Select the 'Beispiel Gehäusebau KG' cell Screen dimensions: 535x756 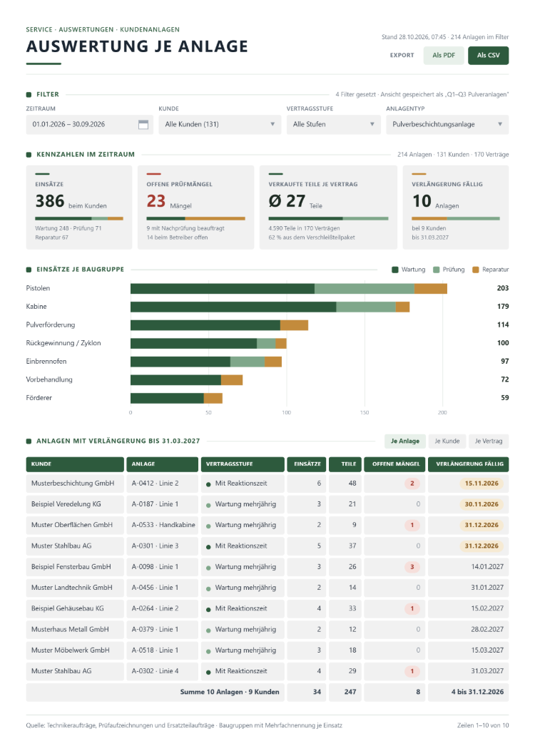75,608
